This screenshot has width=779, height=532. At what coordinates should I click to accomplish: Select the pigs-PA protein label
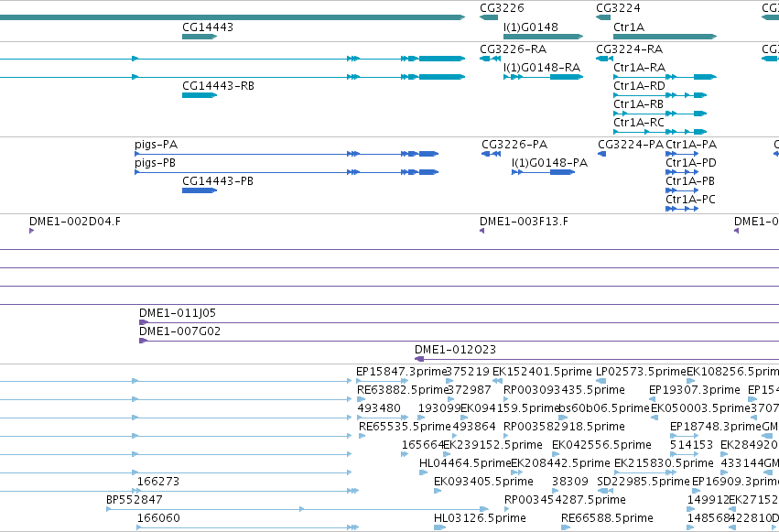156,145
